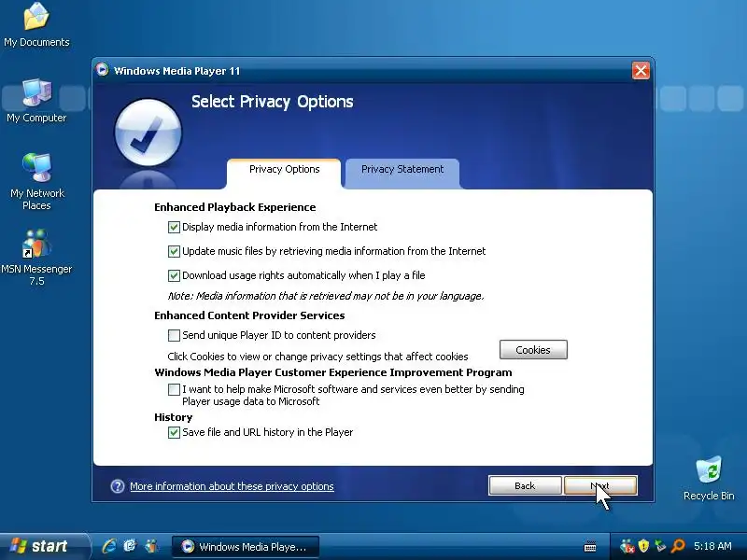Select the My Computer desktop icon
Screen dimensions: 747x560
[36, 101]
